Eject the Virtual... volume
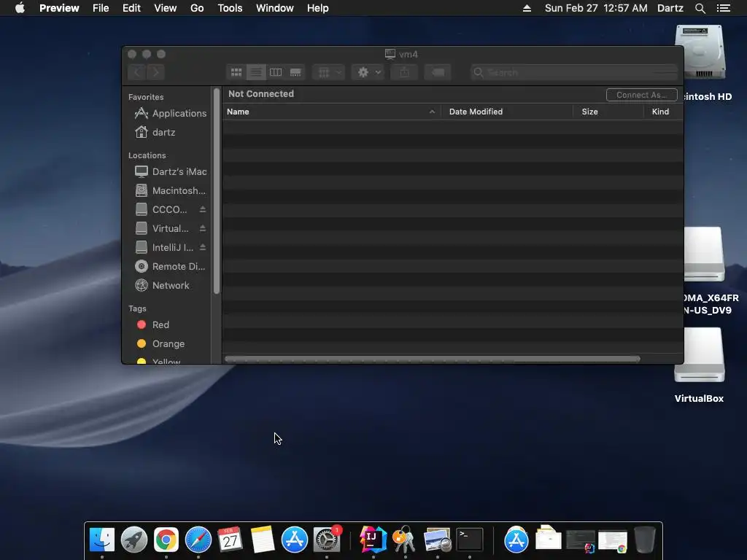Screen dimensions: 747x560 coord(203,228)
